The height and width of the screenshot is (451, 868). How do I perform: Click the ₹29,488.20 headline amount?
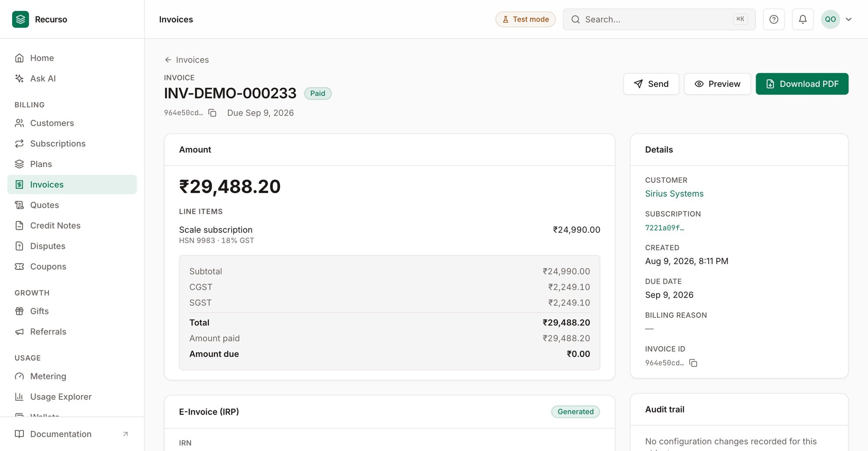230,187
